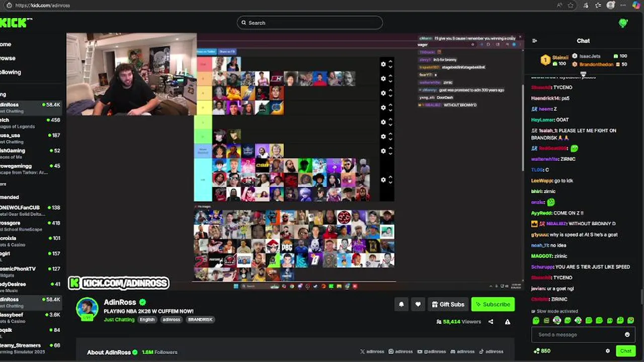
Task: Open the browser favorites list icon
Action: point(598,5)
